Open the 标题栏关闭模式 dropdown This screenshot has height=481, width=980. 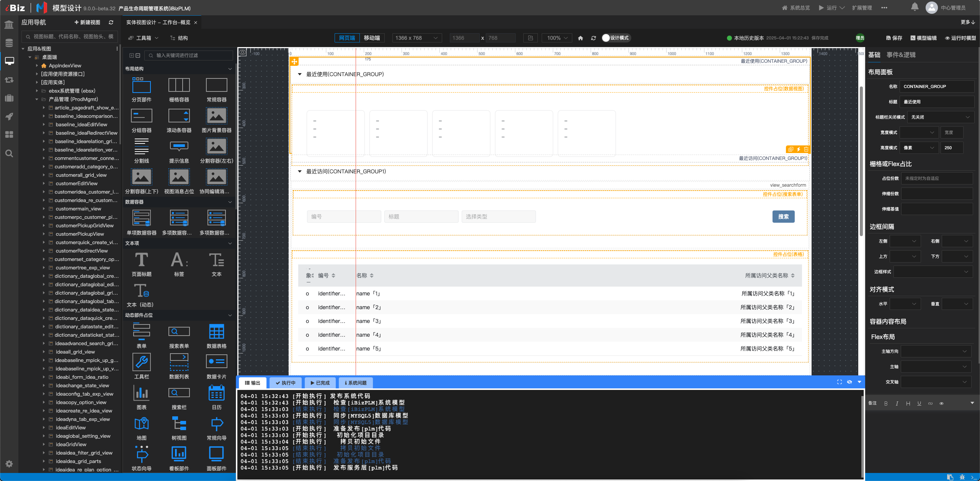pos(940,117)
